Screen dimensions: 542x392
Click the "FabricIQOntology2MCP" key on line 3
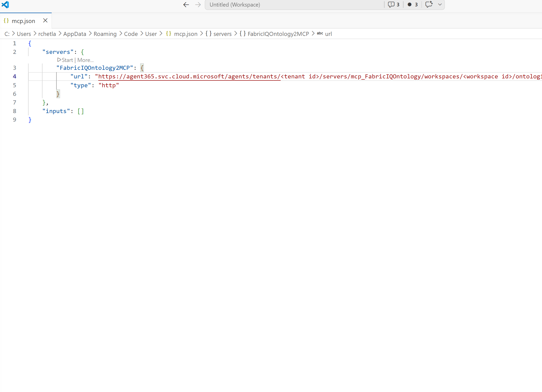point(95,68)
